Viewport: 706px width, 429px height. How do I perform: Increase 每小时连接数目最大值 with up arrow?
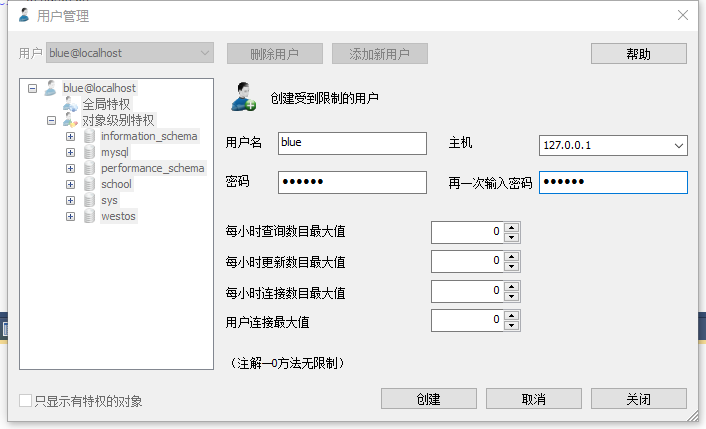(511, 286)
